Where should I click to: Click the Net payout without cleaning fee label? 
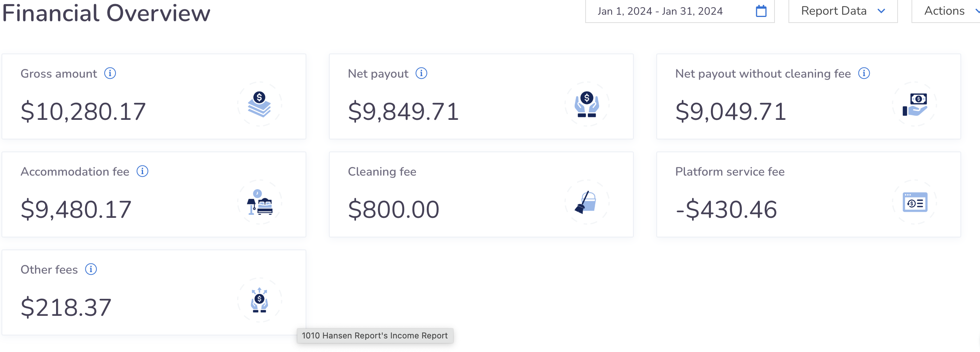point(763,73)
